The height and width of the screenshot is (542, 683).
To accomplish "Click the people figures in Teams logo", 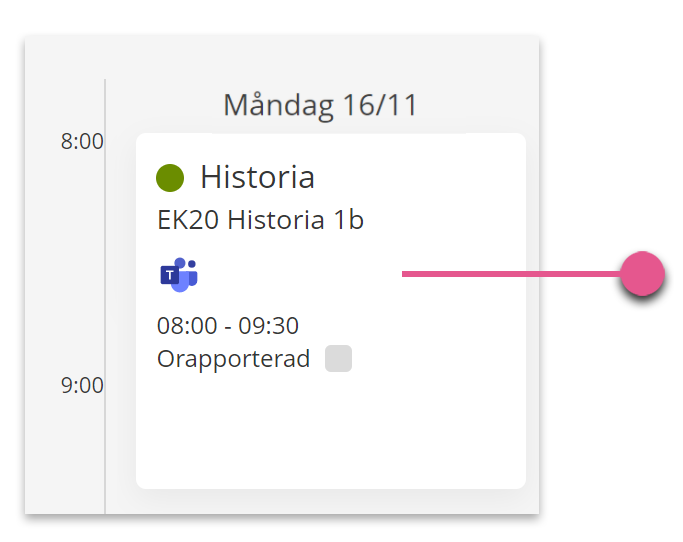I will (x=188, y=274).
